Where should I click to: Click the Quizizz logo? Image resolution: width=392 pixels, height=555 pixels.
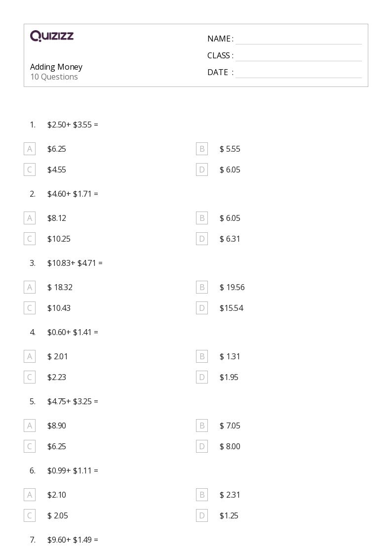(52, 36)
